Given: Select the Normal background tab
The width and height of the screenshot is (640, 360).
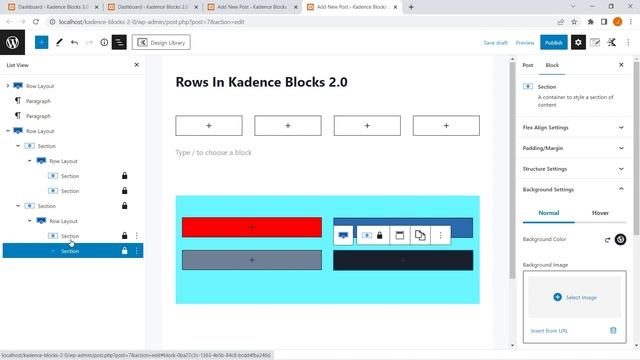Looking at the screenshot, I should point(549,213).
